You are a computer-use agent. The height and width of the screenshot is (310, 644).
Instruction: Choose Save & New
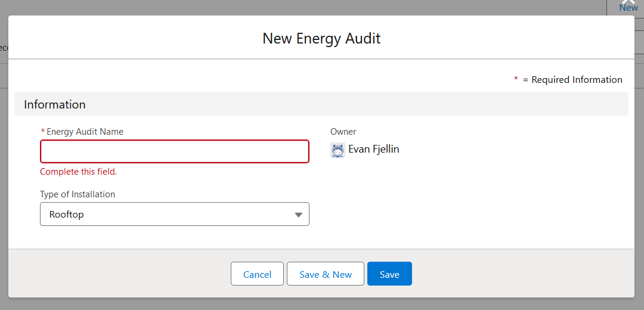[325, 274]
